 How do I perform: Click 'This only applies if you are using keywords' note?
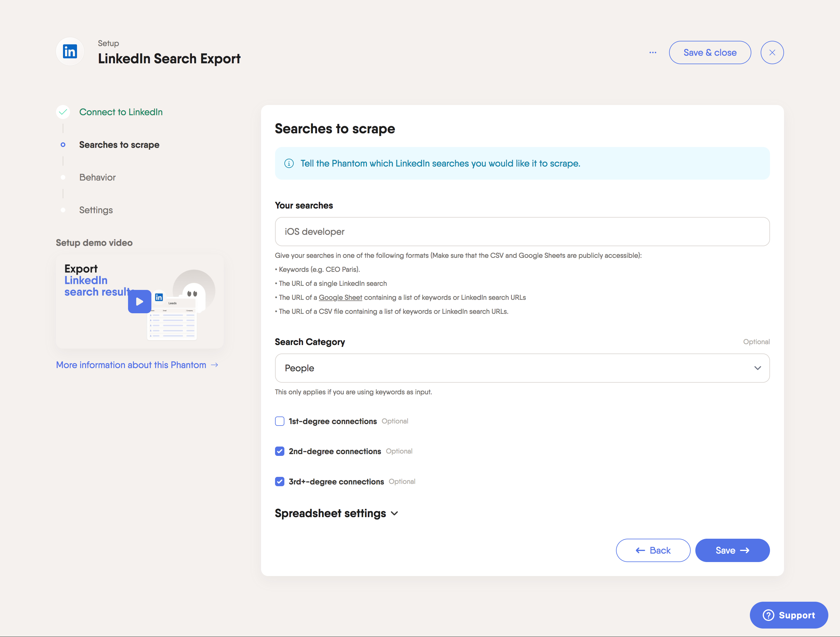point(353,392)
